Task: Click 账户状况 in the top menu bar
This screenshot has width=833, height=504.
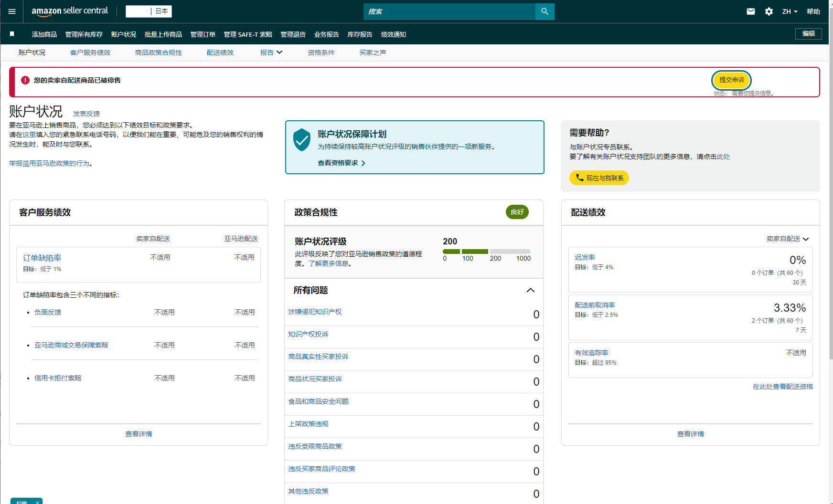Action: click(124, 34)
